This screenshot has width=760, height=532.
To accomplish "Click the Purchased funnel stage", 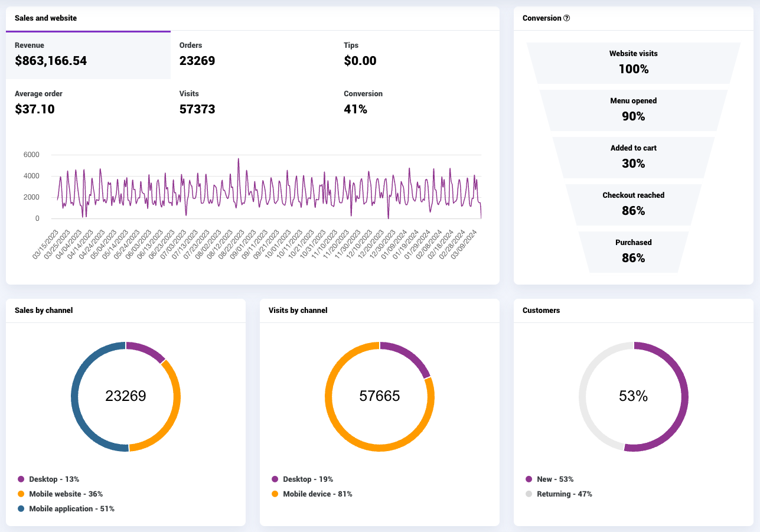I will (633, 252).
